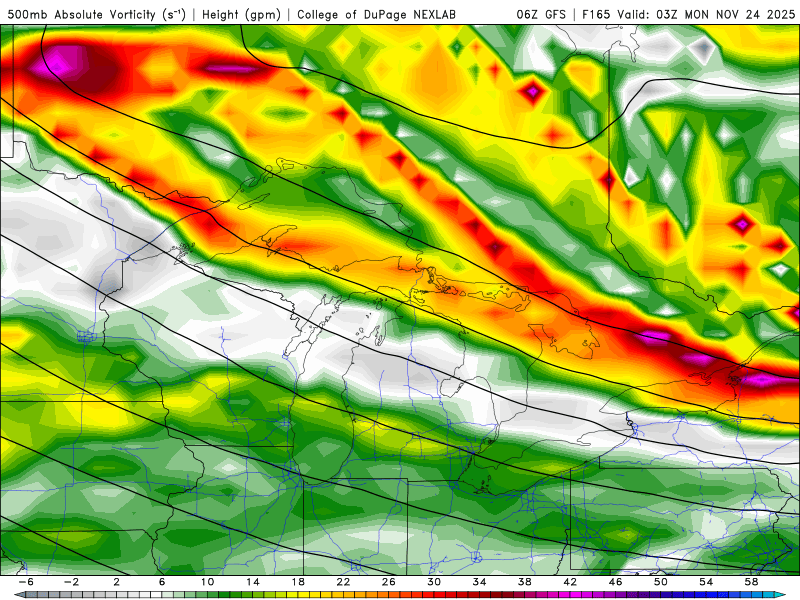Click the 'Valid: 03Z MON NOV 24 2025' text

[x=706, y=15]
